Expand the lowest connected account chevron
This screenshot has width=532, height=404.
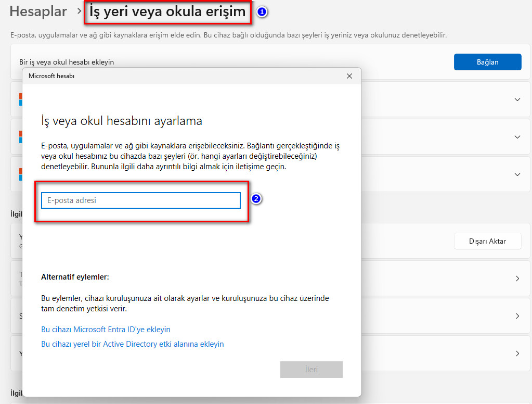517,174
